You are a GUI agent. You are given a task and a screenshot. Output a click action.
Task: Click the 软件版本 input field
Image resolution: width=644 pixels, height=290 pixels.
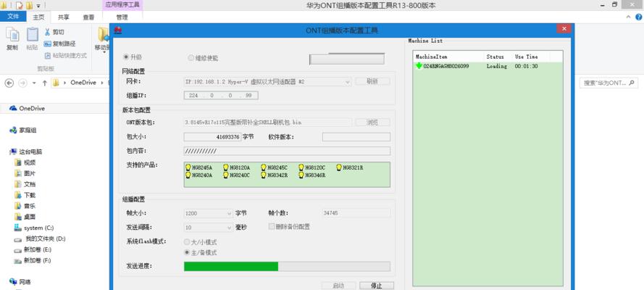tap(356, 137)
